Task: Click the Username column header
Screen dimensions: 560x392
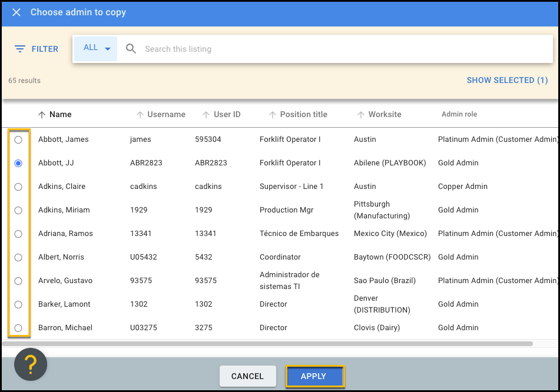Action: click(167, 115)
